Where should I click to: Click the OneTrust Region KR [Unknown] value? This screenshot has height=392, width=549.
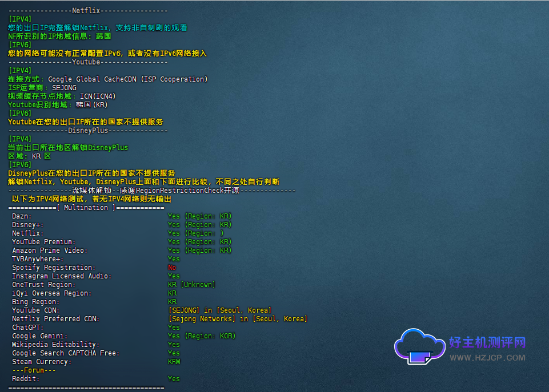[191, 285]
